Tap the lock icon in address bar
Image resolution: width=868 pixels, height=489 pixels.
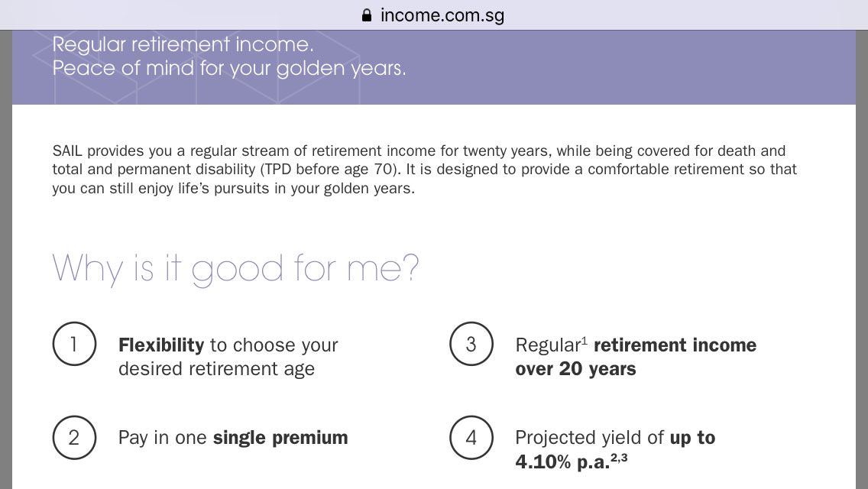point(367,15)
